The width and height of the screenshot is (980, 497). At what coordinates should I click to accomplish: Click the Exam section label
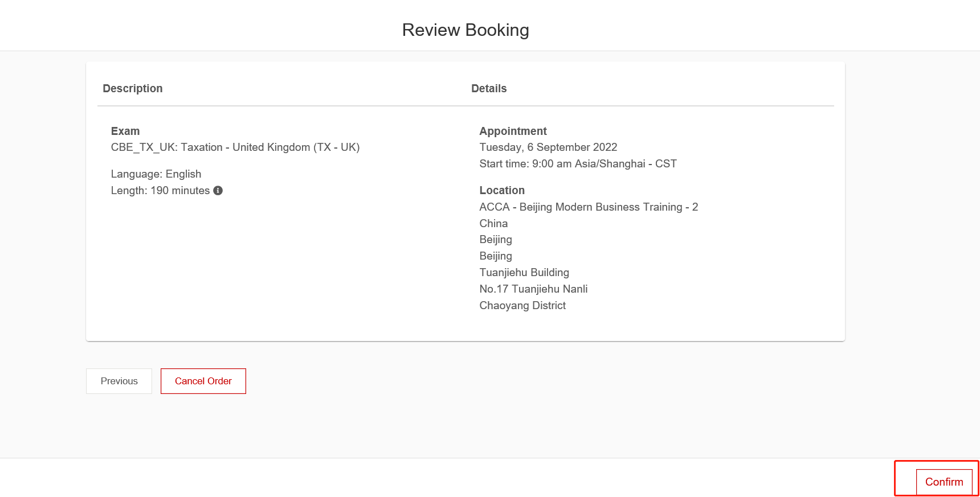tap(125, 131)
